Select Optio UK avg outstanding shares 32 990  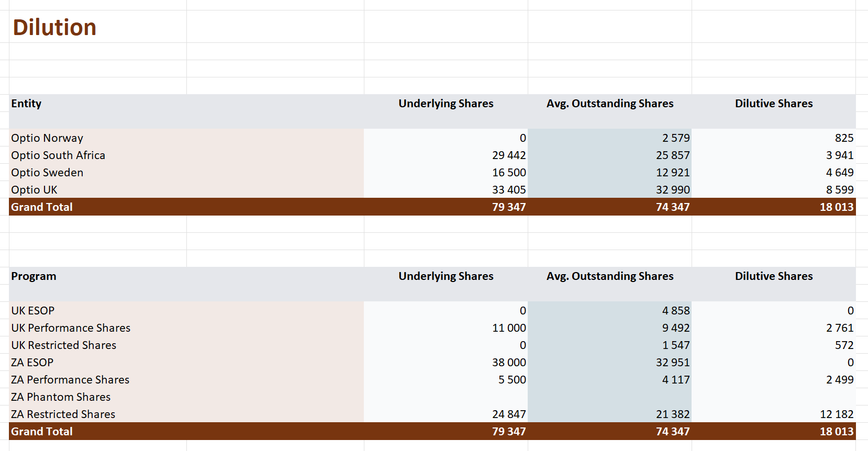click(673, 190)
